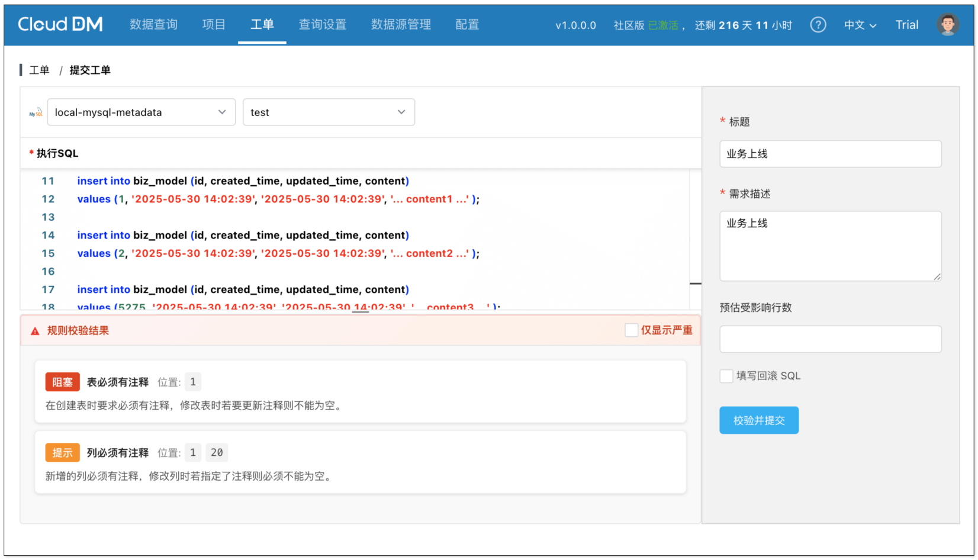The height and width of the screenshot is (560, 978).
Task: Click the orange 提示 severity badge
Action: [x=62, y=453]
